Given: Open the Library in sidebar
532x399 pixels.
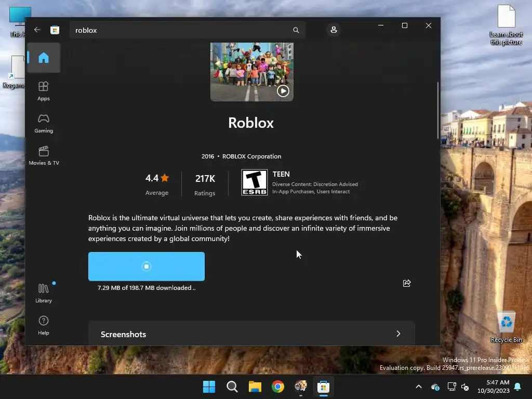Looking at the screenshot, I should pos(44,293).
